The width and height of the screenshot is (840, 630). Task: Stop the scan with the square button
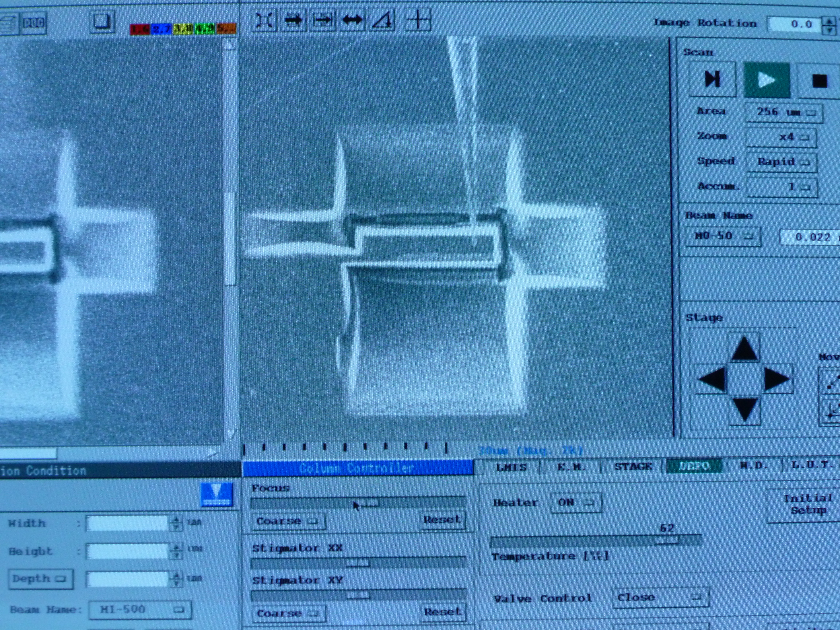(x=819, y=81)
